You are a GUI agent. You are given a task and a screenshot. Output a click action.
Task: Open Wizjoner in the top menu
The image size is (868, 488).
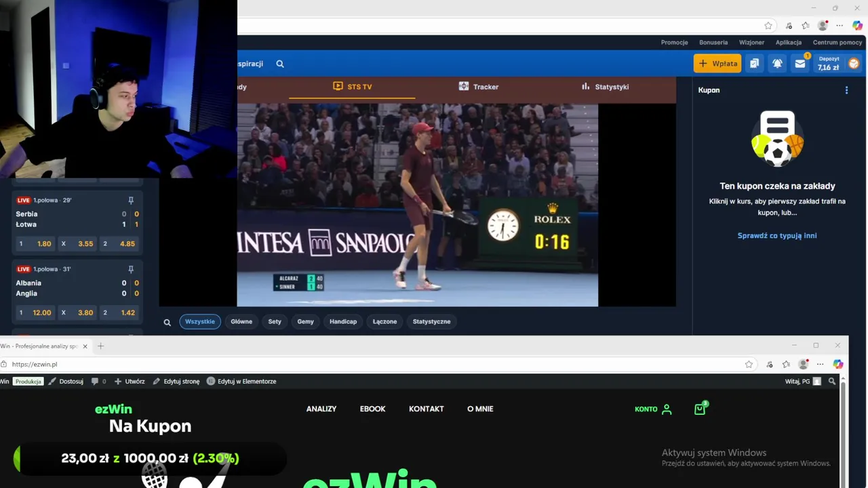751,42
